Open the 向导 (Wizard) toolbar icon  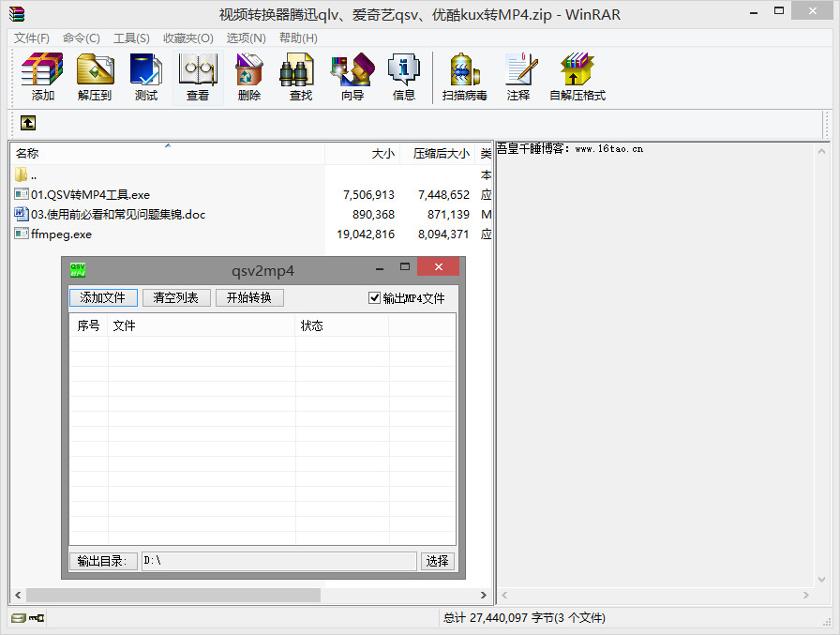352,77
